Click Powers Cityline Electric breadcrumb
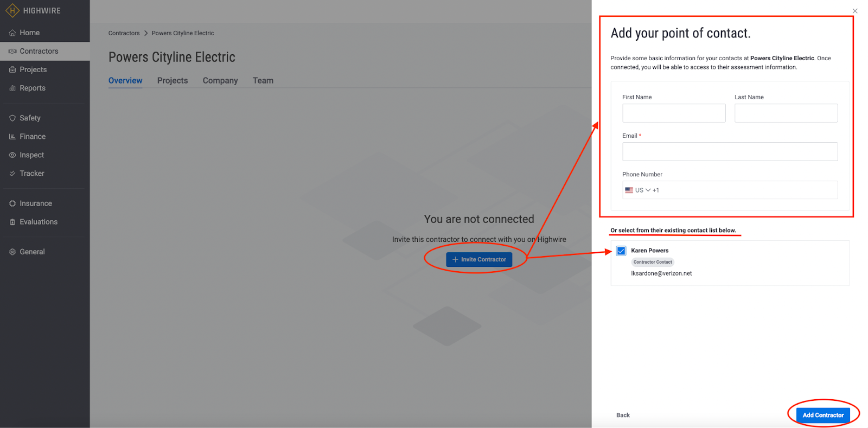Viewport: 868px width, 428px height. pos(183,33)
